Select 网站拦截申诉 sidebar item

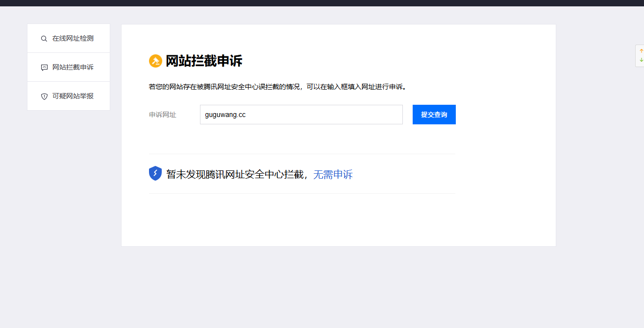pos(69,67)
